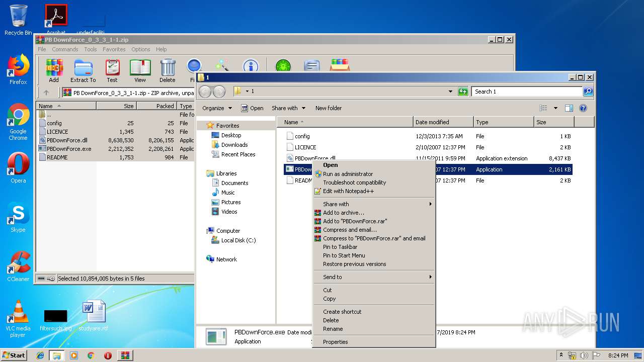Screen dimensions: 644x362
Task: Click the Extract To icon in WinRAR
Action: [83, 70]
